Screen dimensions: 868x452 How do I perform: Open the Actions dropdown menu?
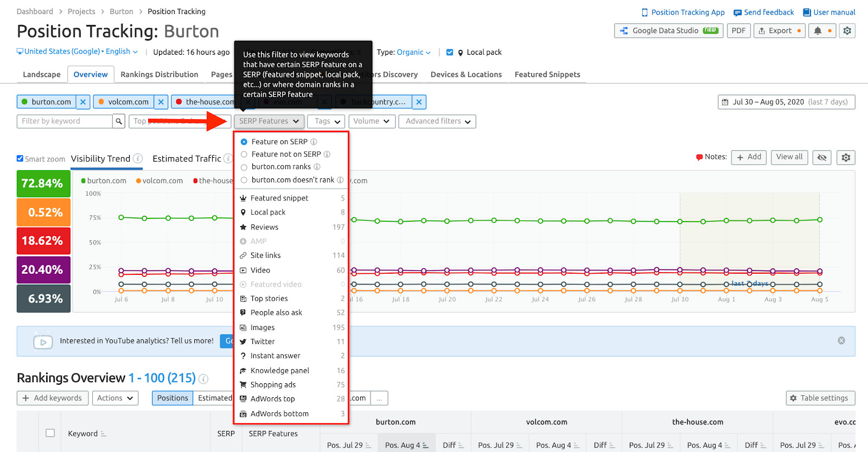[115, 398]
